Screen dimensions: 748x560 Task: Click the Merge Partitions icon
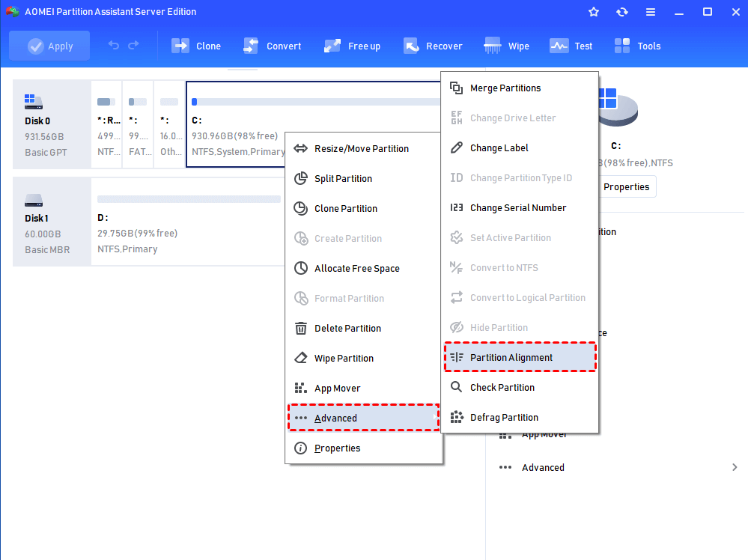(x=457, y=88)
